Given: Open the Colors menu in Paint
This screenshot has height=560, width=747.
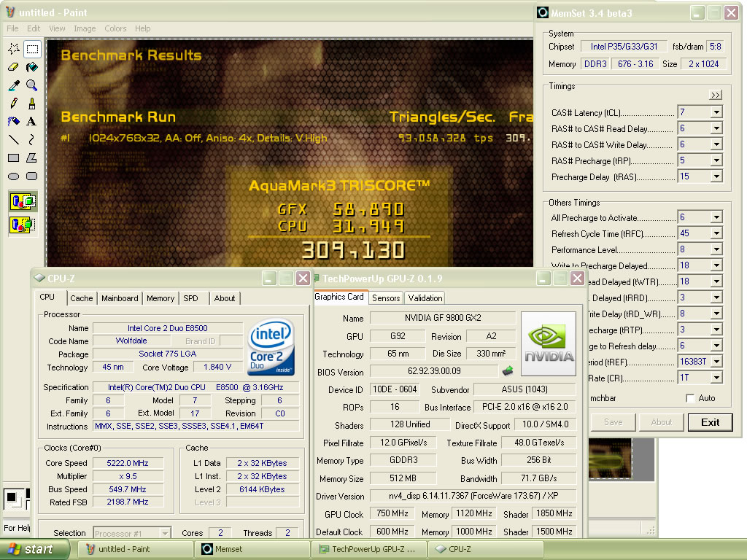Looking at the screenshot, I should tap(115, 28).
